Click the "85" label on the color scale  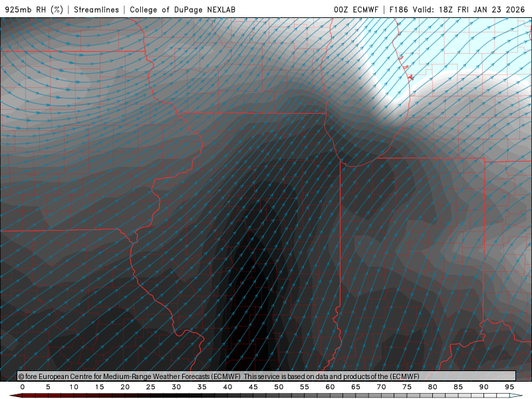point(458,387)
